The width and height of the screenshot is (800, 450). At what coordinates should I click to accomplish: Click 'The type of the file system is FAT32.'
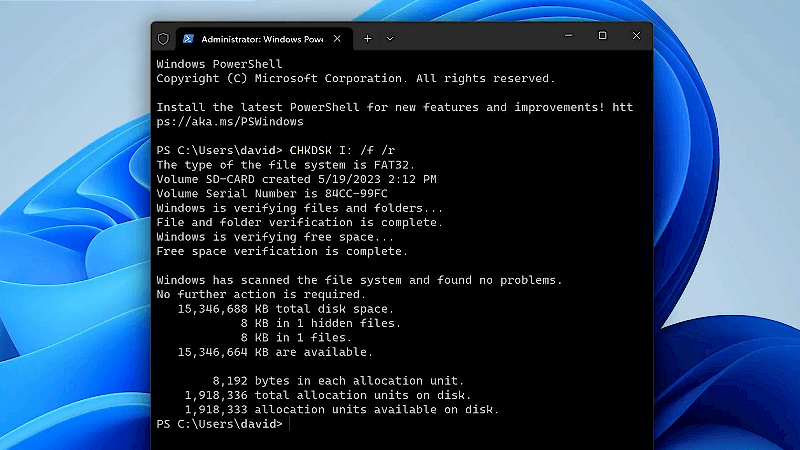(286, 165)
